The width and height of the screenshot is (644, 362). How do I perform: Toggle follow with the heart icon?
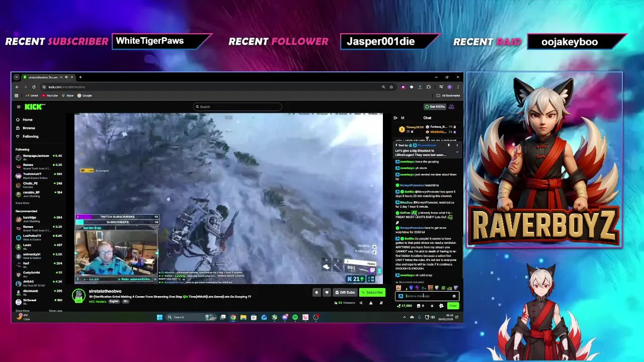point(327,293)
